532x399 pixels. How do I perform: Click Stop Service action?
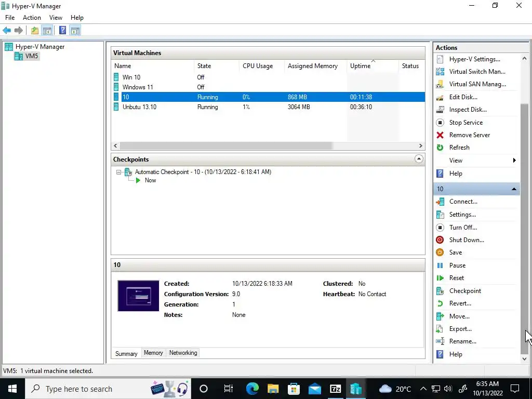coord(466,123)
